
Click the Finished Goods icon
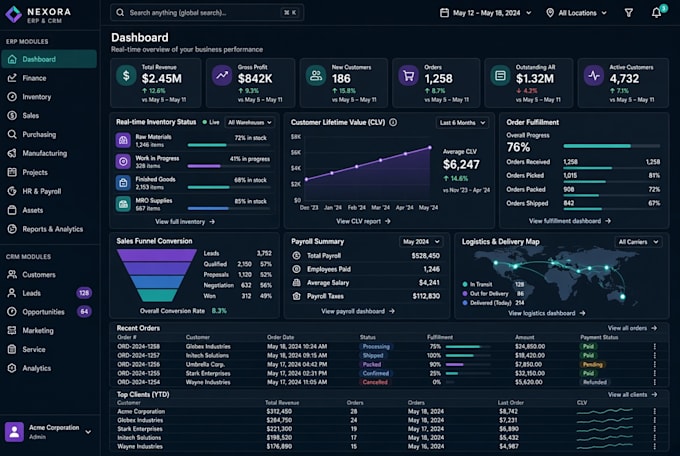point(123,183)
